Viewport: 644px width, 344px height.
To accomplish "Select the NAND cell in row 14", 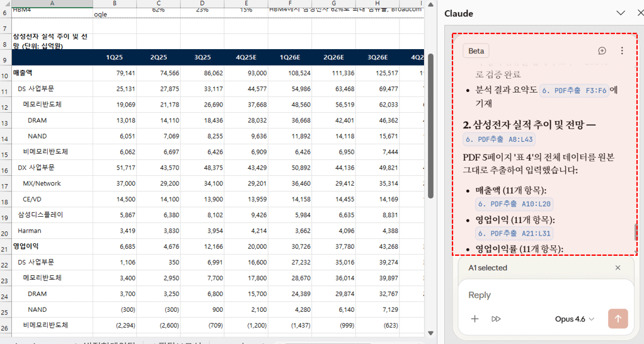I will pos(52,136).
